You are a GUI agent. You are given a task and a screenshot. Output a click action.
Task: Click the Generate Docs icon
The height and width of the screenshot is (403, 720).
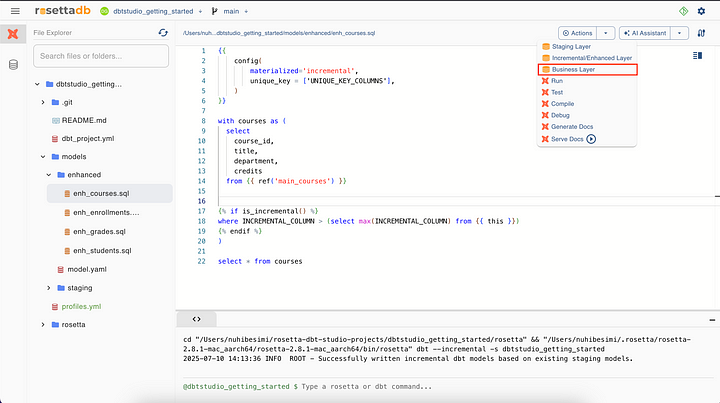(x=545, y=127)
